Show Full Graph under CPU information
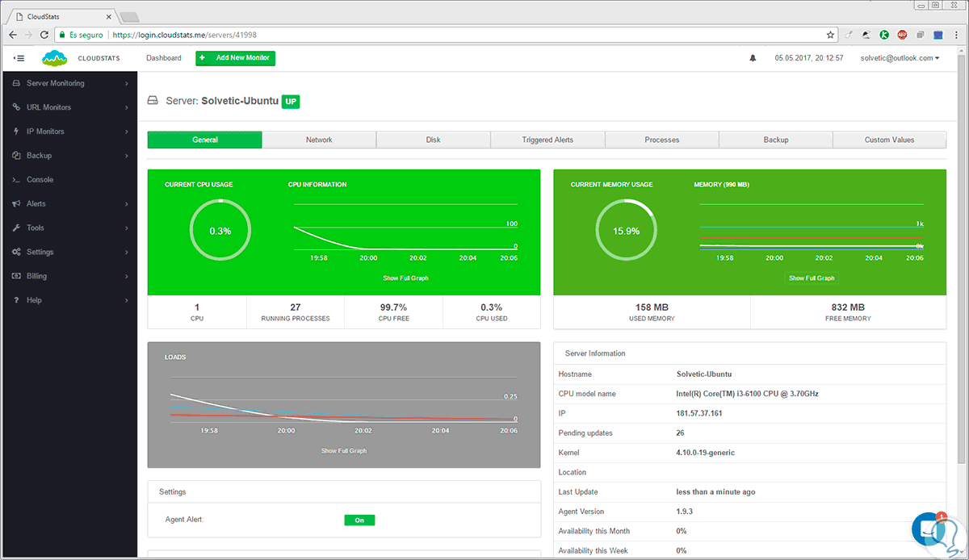The width and height of the screenshot is (969, 560). point(405,278)
